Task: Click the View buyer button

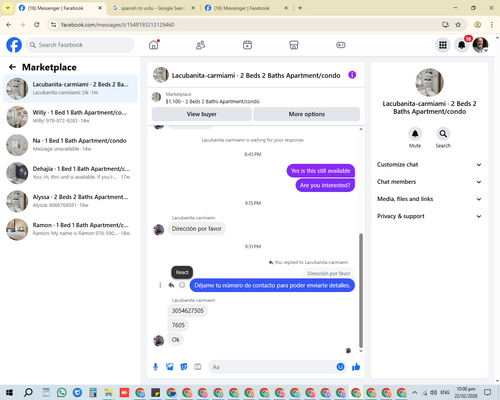Action: click(202, 114)
